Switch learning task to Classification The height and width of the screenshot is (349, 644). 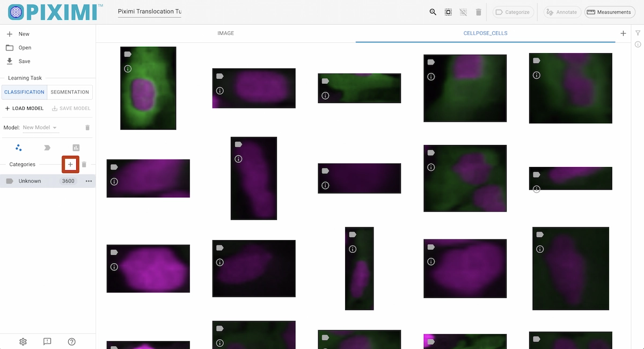24,92
